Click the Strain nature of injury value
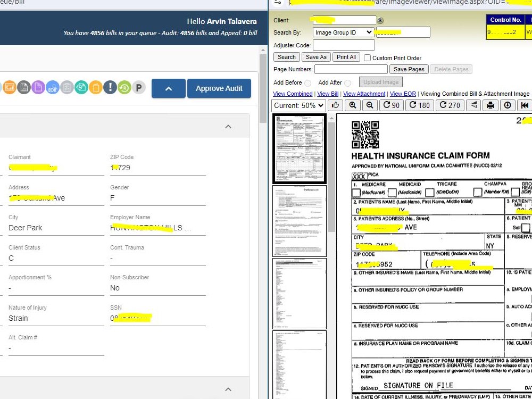Screen dimensions: 532x399 point(18,318)
